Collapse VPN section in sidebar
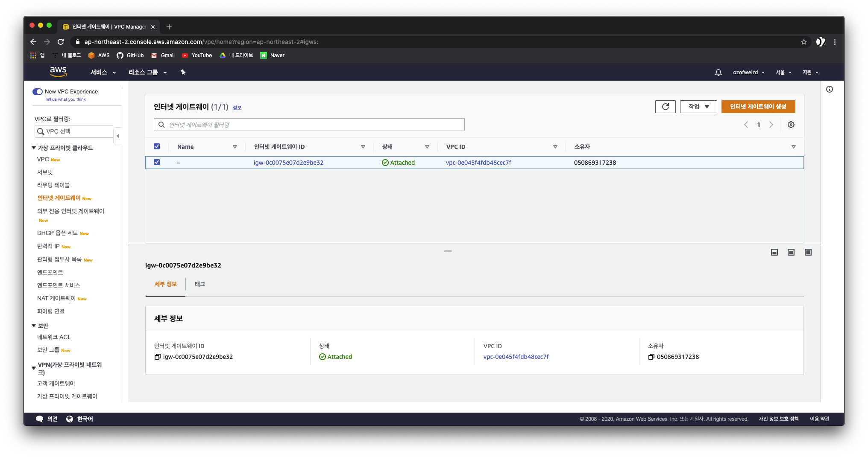This screenshot has height=457, width=868. click(34, 368)
